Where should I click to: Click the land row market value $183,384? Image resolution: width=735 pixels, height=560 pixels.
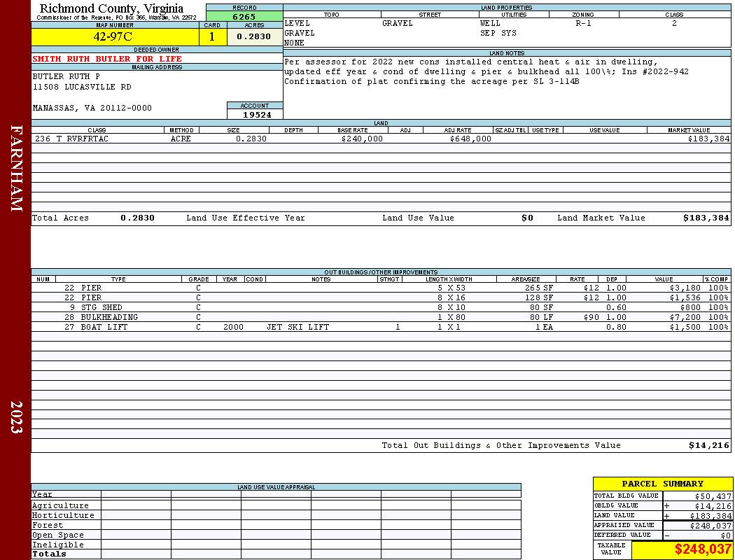(708, 139)
